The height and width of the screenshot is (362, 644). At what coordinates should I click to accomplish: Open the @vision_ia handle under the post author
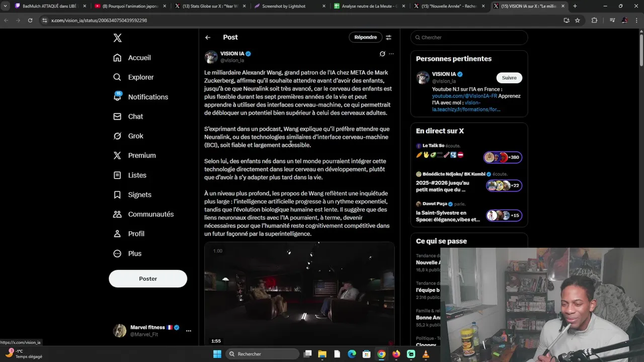coord(232,60)
